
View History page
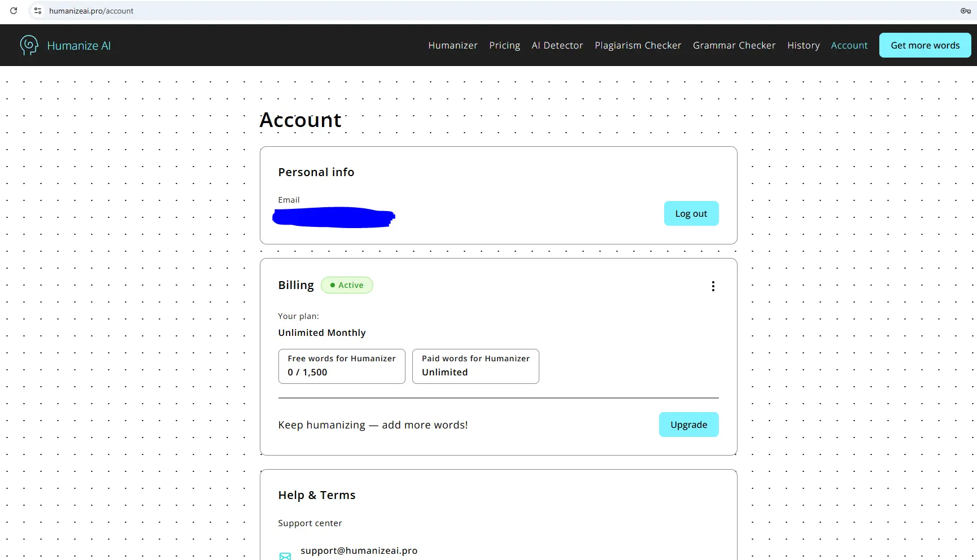[803, 45]
